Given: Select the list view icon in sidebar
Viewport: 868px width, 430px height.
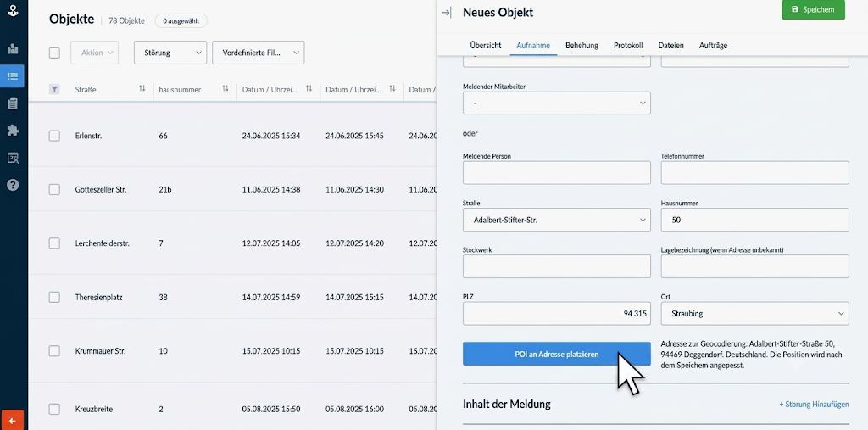Looking at the screenshot, I should tap(13, 76).
